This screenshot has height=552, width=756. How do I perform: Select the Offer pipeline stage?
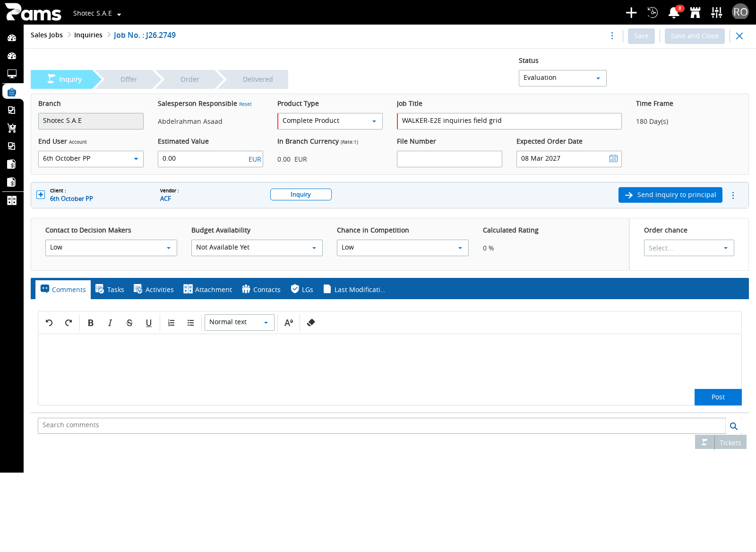pos(129,79)
